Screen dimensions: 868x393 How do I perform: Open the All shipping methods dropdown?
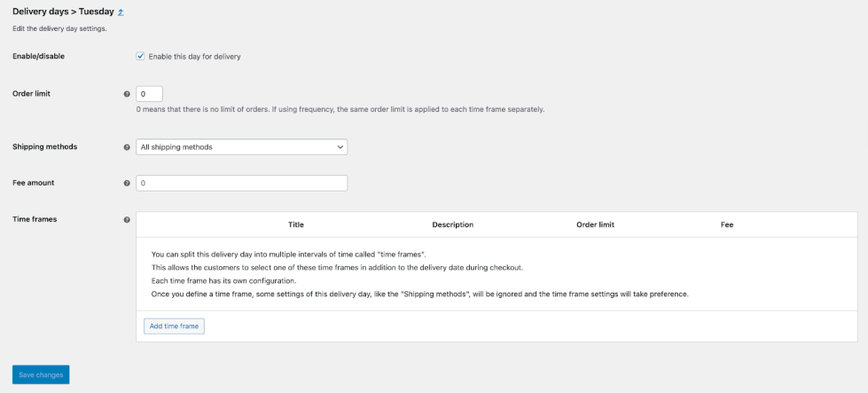pos(241,147)
